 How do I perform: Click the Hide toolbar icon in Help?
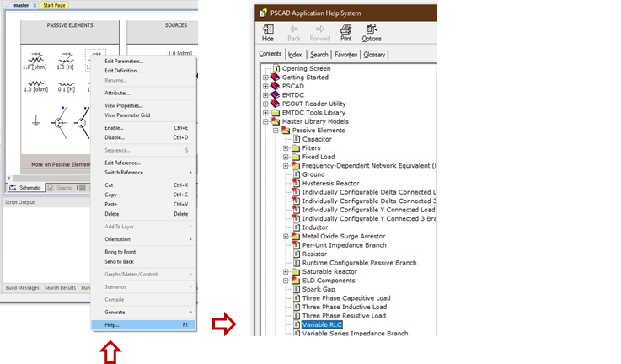[268, 32]
